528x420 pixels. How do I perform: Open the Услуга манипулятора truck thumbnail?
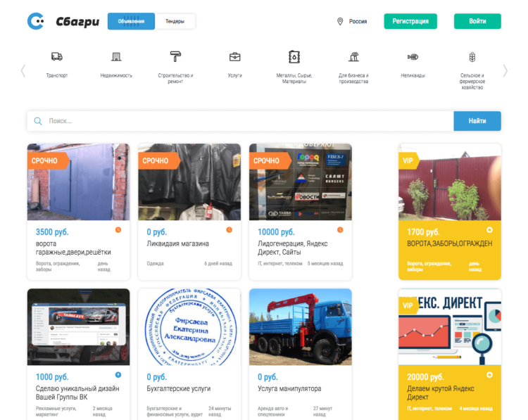click(x=301, y=326)
